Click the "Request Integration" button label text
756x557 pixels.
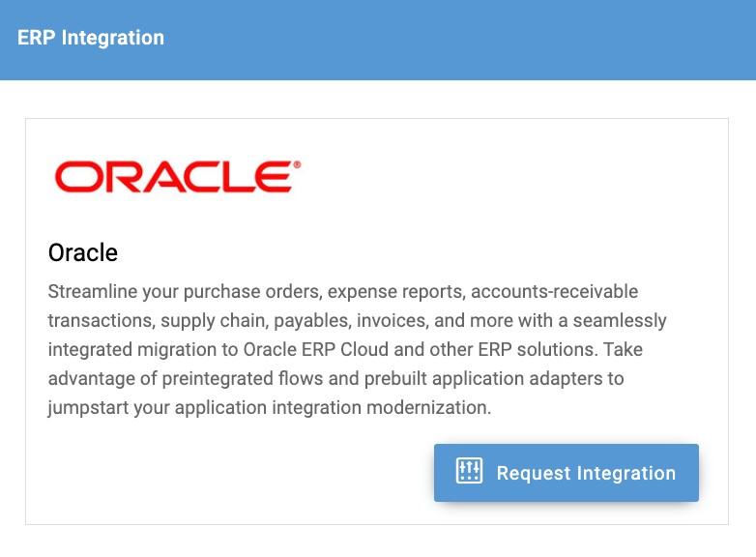(x=586, y=473)
